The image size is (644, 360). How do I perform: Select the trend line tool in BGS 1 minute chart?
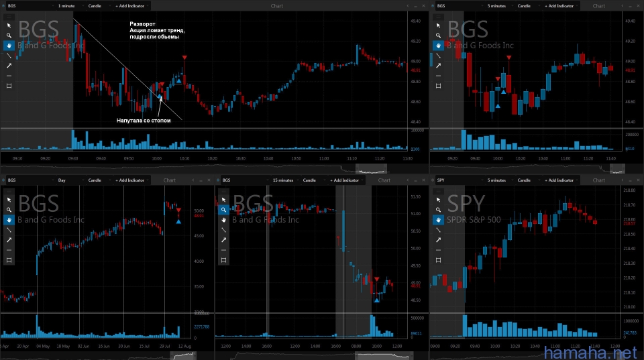(x=9, y=56)
